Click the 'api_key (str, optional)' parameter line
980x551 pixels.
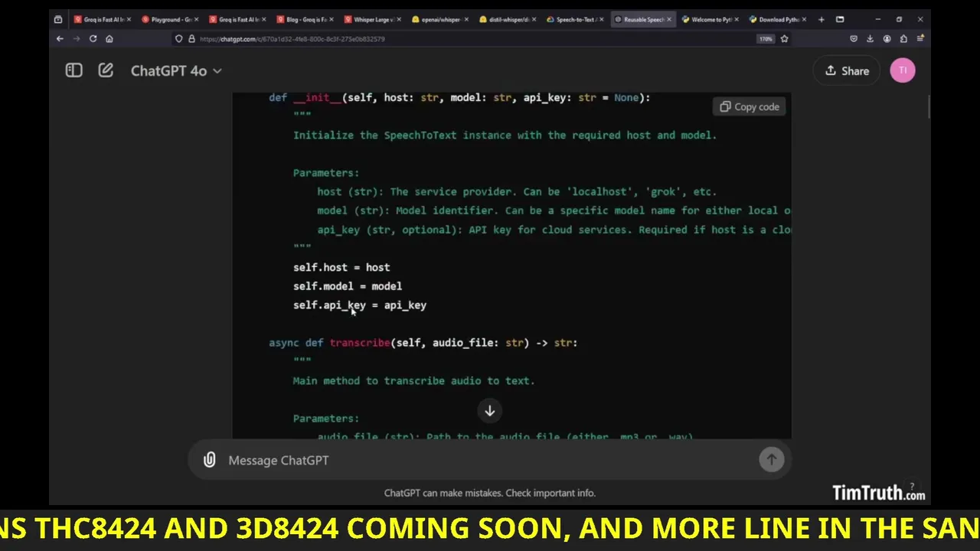point(554,230)
